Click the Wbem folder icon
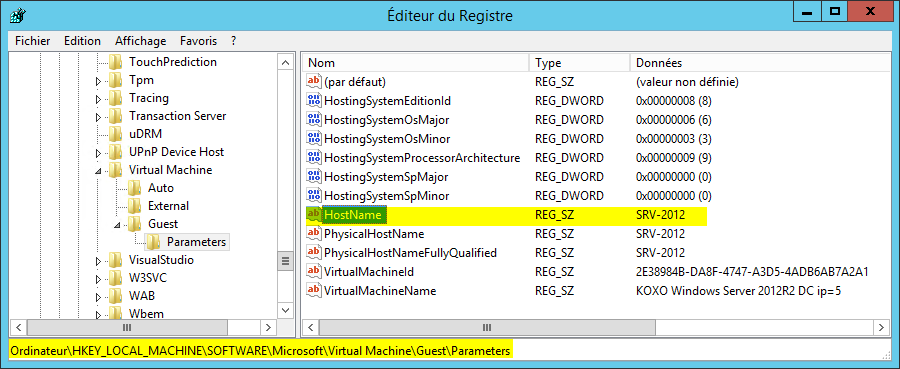 pyautogui.click(x=116, y=313)
